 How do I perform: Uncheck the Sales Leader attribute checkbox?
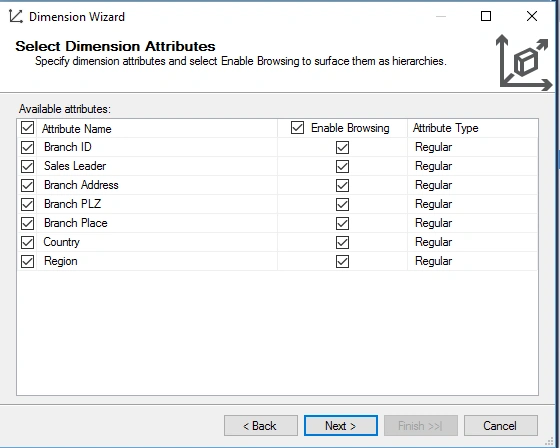[28, 166]
